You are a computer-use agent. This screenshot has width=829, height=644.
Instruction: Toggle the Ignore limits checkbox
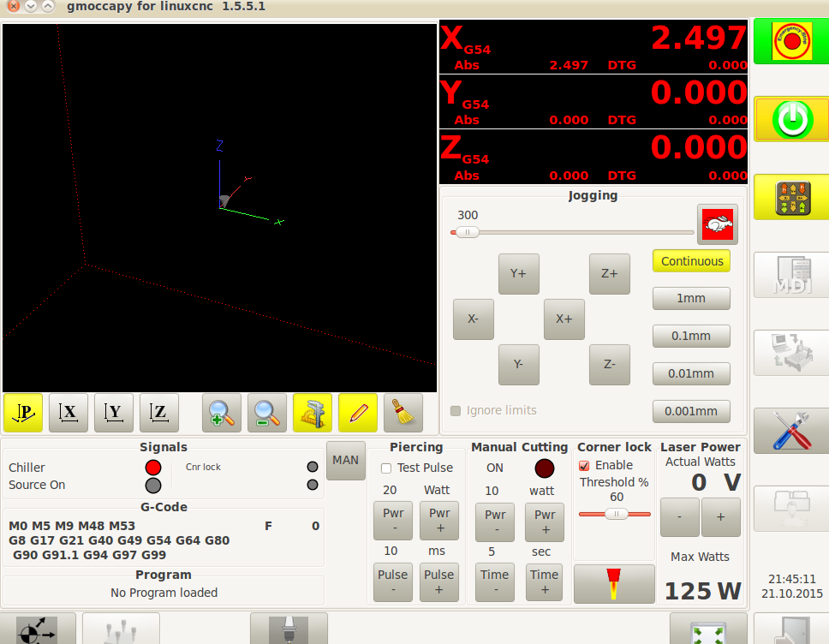456,411
